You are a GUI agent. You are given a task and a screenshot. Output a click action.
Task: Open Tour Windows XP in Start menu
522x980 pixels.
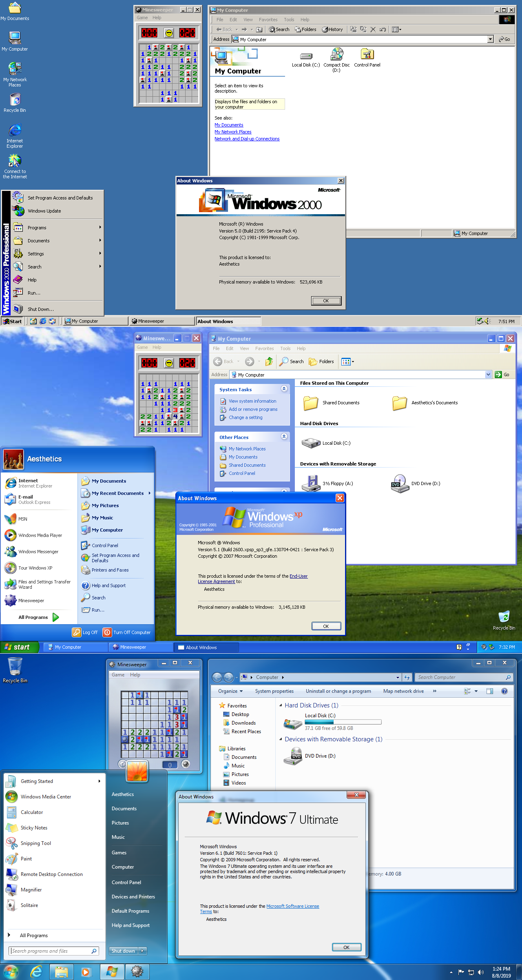tap(40, 568)
